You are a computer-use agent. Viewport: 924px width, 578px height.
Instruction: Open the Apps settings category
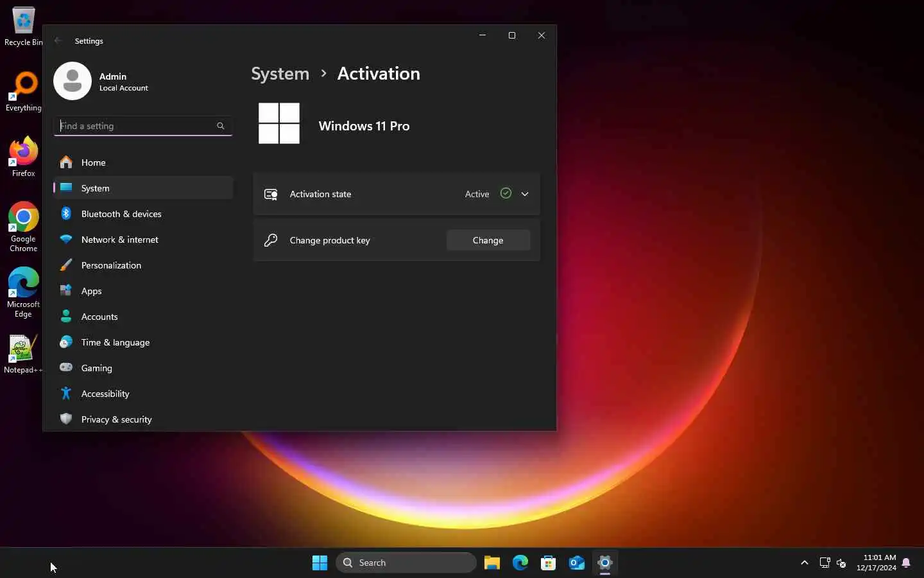[x=143, y=291]
